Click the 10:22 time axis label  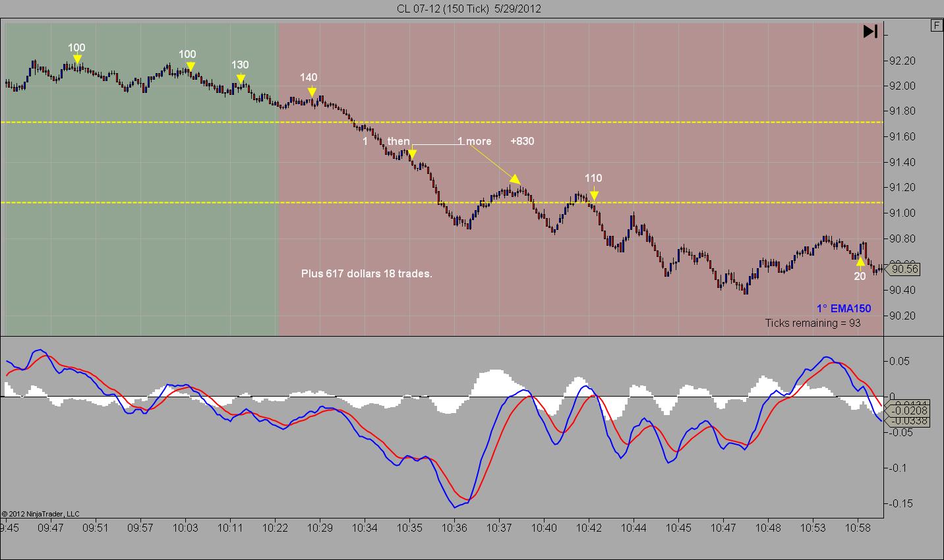point(275,528)
